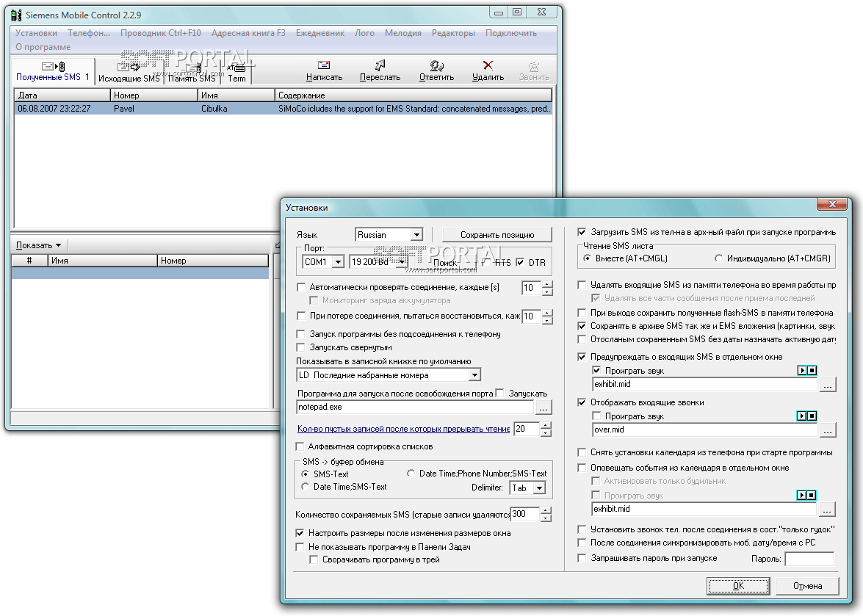The height and width of the screenshot is (616, 863).
Task: Switch to the Полученные SMS tab
Action: pyautogui.click(x=53, y=71)
